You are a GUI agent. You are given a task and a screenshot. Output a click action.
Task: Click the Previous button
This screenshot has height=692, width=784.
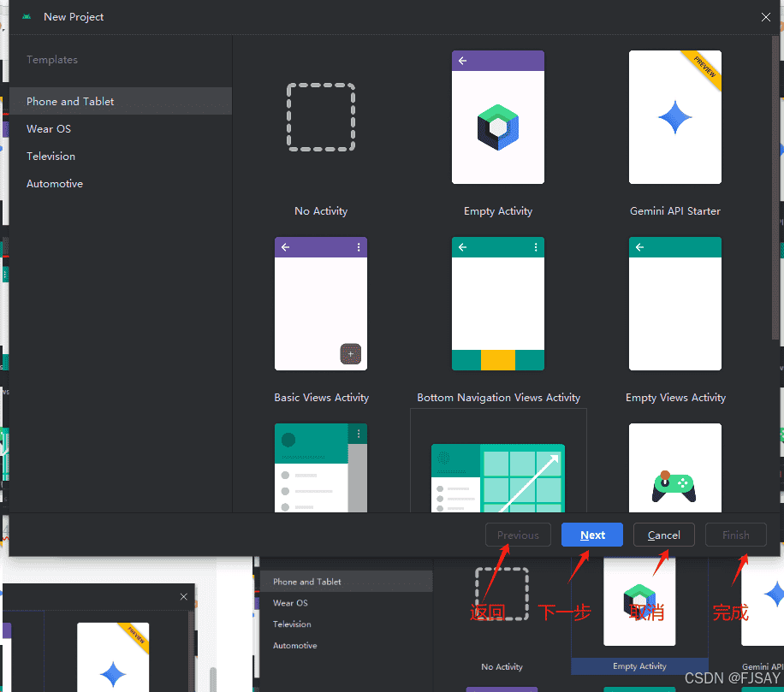pos(518,535)
